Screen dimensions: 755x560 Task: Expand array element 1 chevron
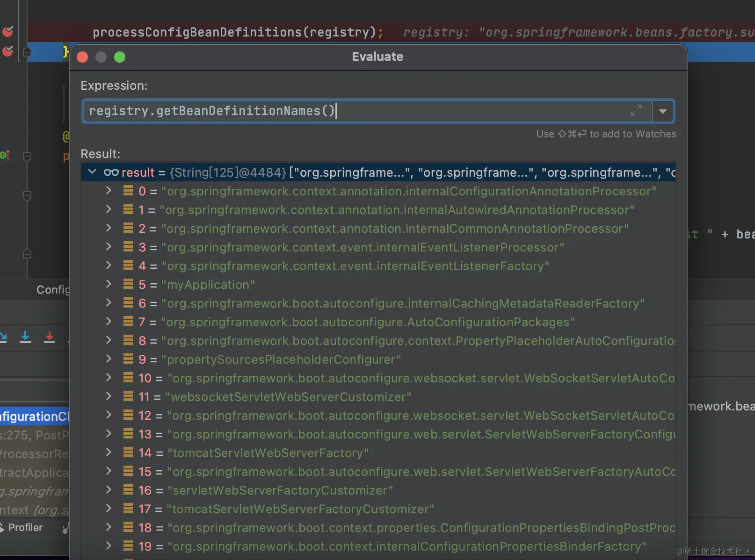(x=109, y=209)
